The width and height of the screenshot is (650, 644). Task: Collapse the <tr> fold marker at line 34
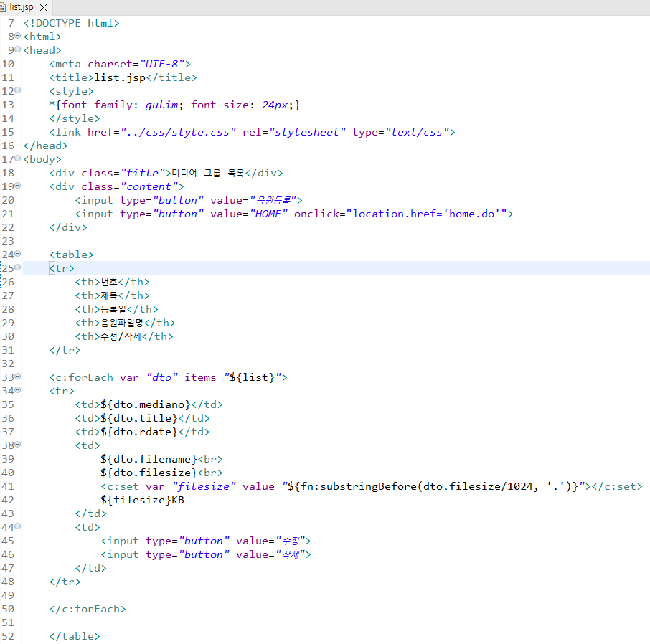(17, 390)
